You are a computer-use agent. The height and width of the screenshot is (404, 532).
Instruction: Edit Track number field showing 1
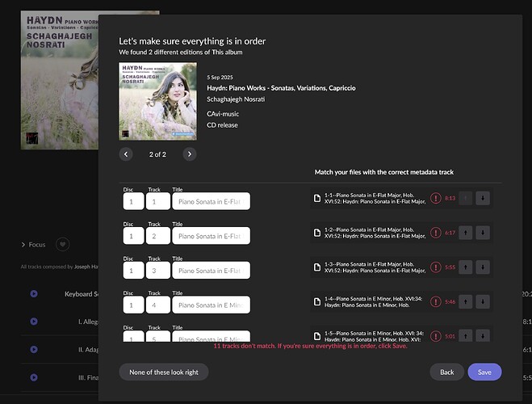tap(157, 201)
